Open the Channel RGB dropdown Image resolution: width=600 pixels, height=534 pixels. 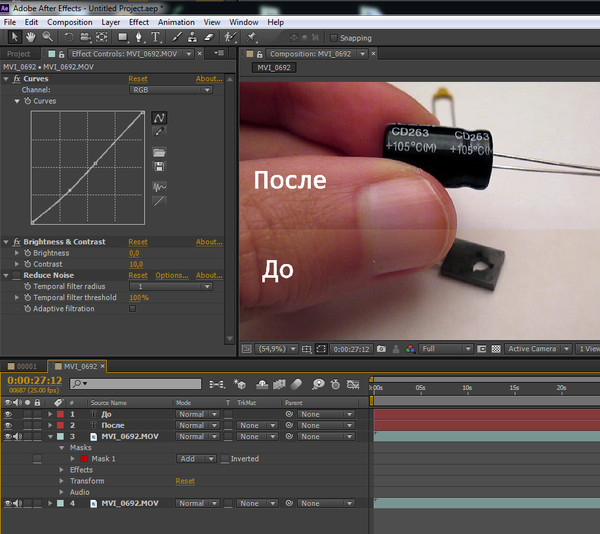[171, 90]
